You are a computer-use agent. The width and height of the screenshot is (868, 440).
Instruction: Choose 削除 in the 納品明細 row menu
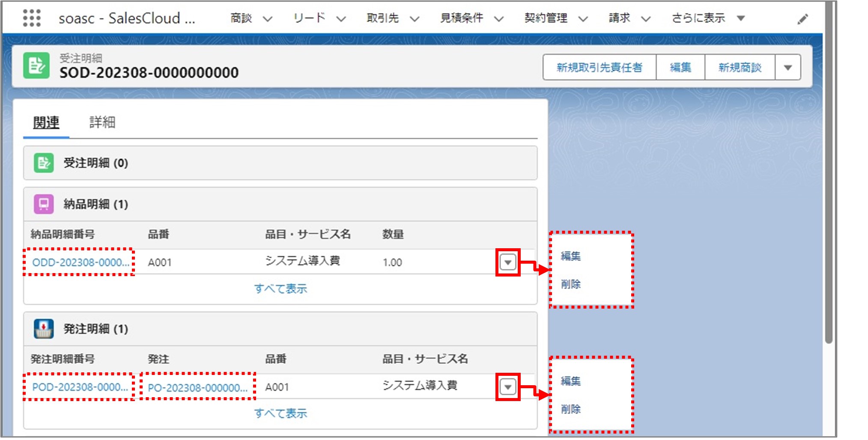coord(571,284)
